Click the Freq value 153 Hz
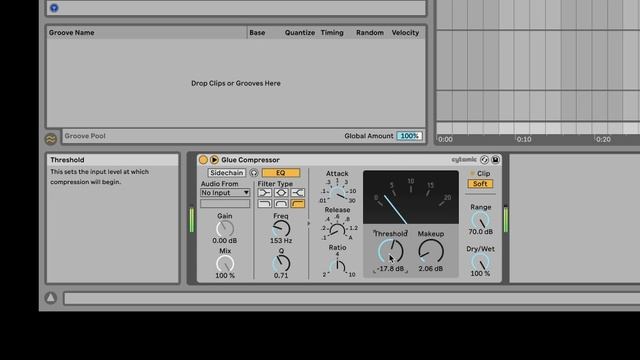Image resolution: width=640 pixels, height=360 pixels. [x=281, y=241]
